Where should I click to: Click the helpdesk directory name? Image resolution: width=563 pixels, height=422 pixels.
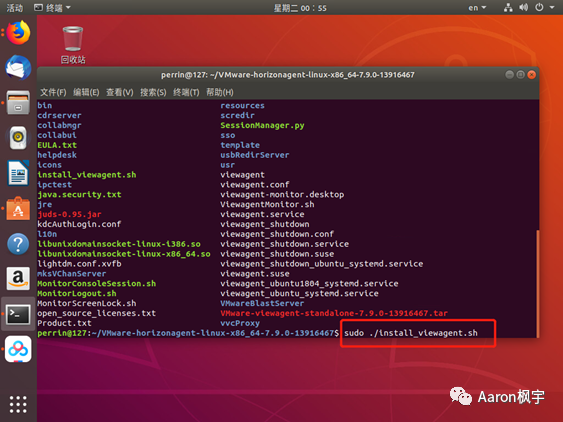pyautogui.click(x=57, y=155)
